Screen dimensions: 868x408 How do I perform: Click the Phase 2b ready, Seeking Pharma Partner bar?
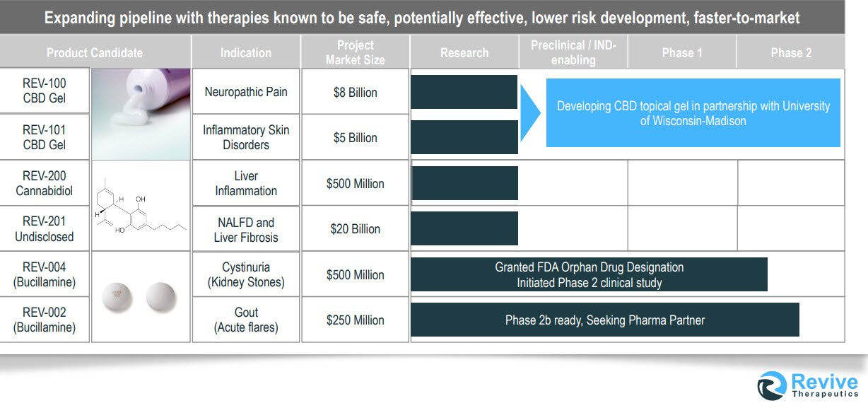click(604, 320)
